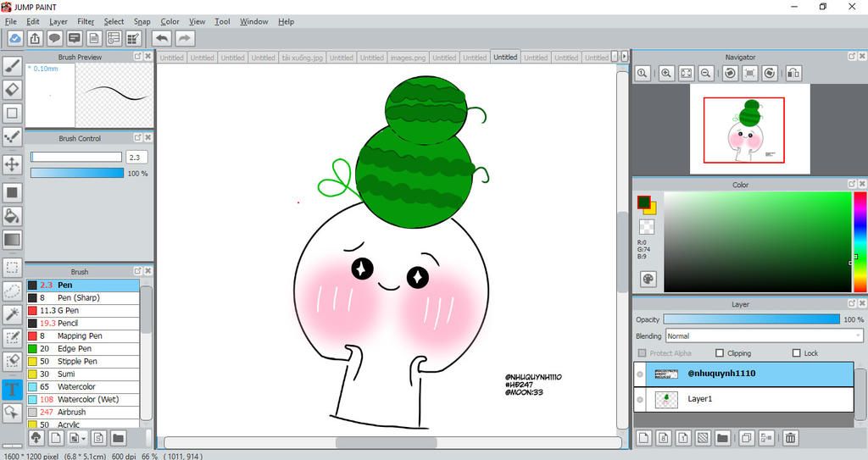The height and width of the screenshot is (460, 868).
Task: Hide the Layer1 layer visibility
Action: tap(640, 399)
